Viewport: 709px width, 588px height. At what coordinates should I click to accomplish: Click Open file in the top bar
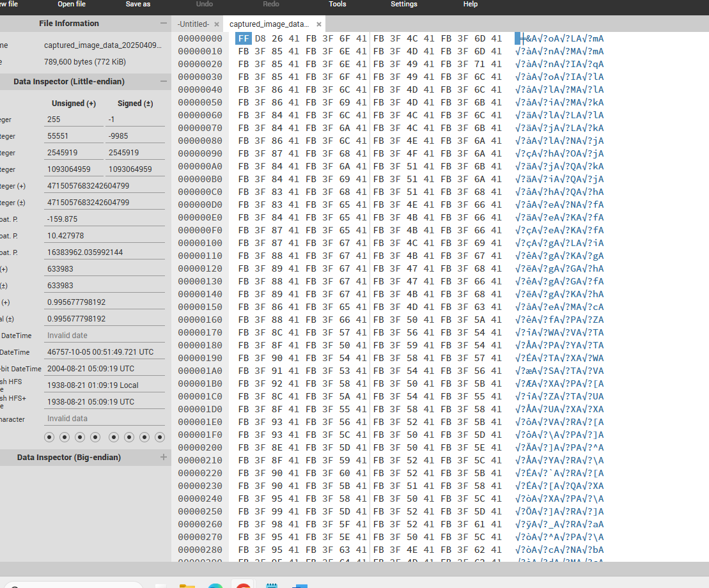pos(72,4)
